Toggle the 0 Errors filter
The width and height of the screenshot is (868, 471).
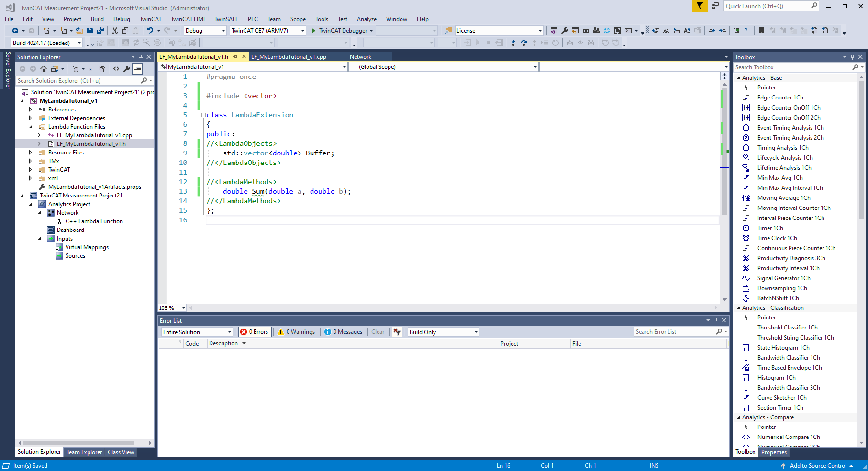255,332
